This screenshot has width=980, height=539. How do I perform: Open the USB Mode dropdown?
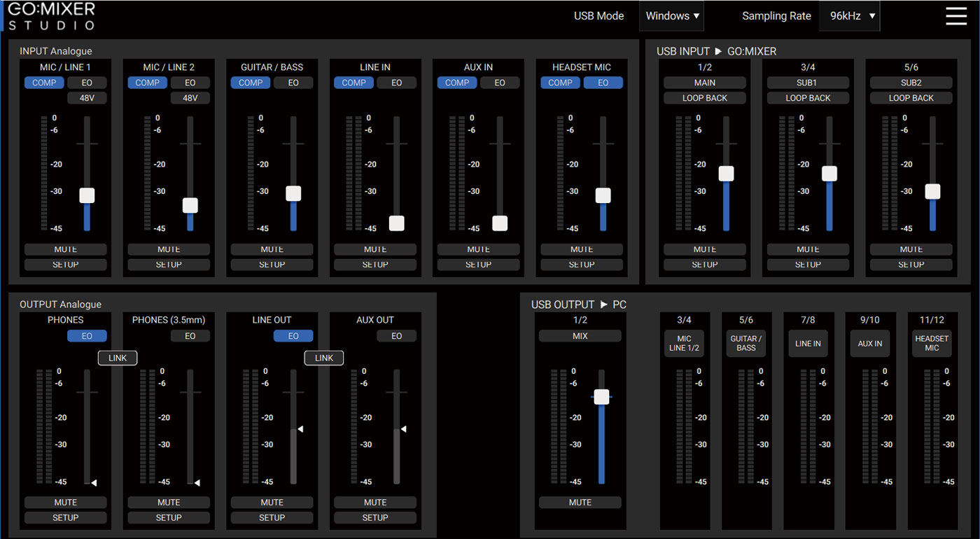(671, 16)
